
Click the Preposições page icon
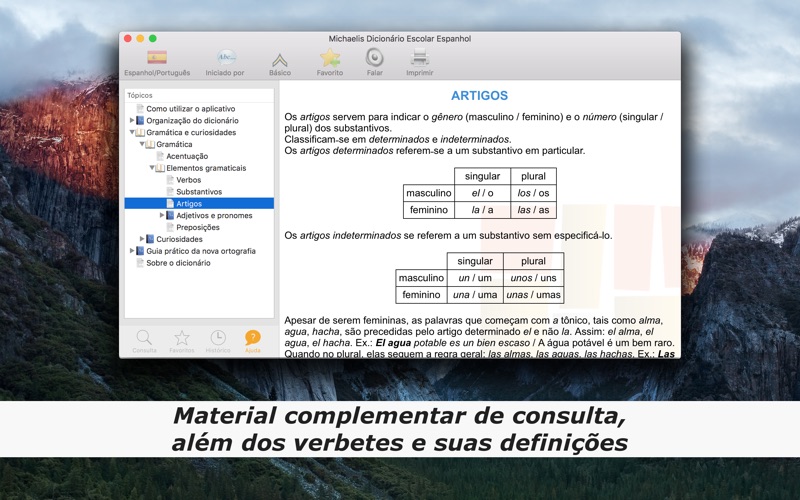(x=170, y=227)
